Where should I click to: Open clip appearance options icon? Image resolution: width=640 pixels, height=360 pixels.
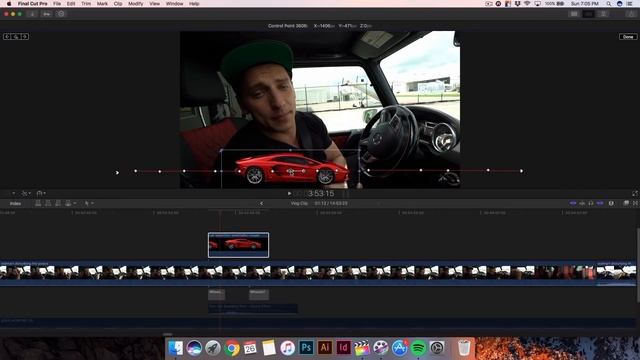coord(611,203)
